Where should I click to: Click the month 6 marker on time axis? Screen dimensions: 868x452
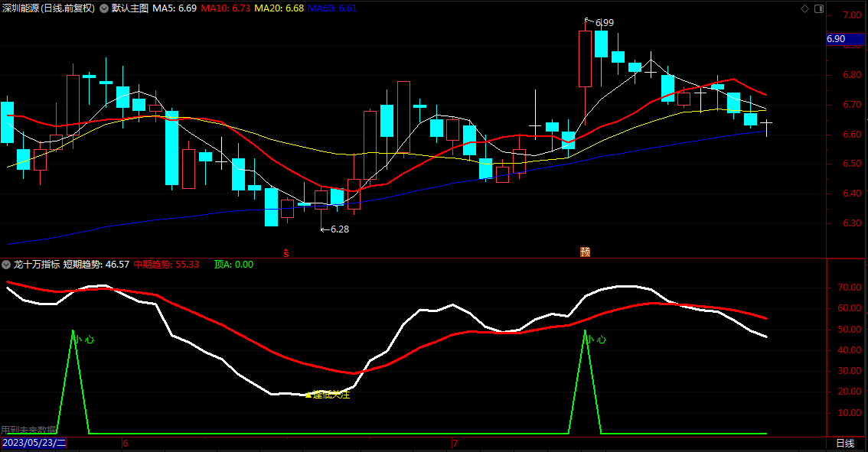click(126, 443)
